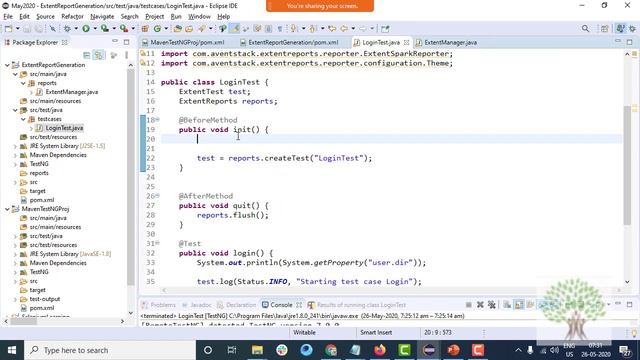Click the New file wizard toolbar icon
Screen dimensions: 640x360
[x=8, y=29]
